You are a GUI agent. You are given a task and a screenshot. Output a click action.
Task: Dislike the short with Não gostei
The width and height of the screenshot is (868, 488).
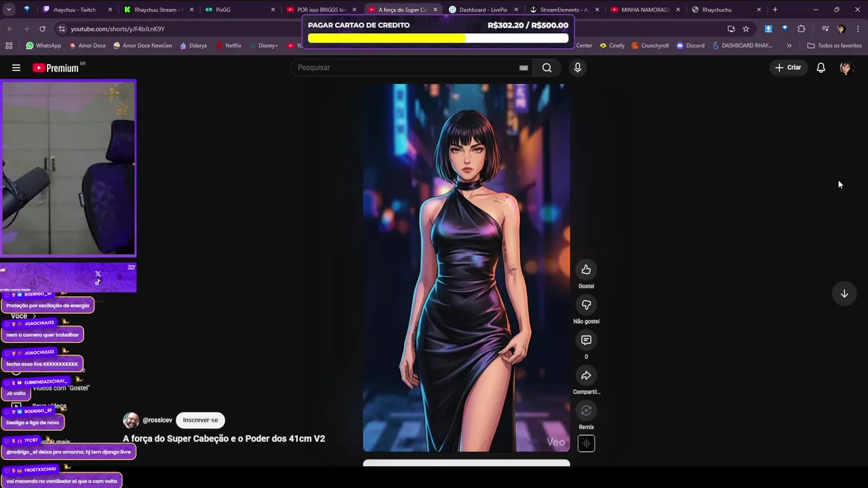[586, 305]
